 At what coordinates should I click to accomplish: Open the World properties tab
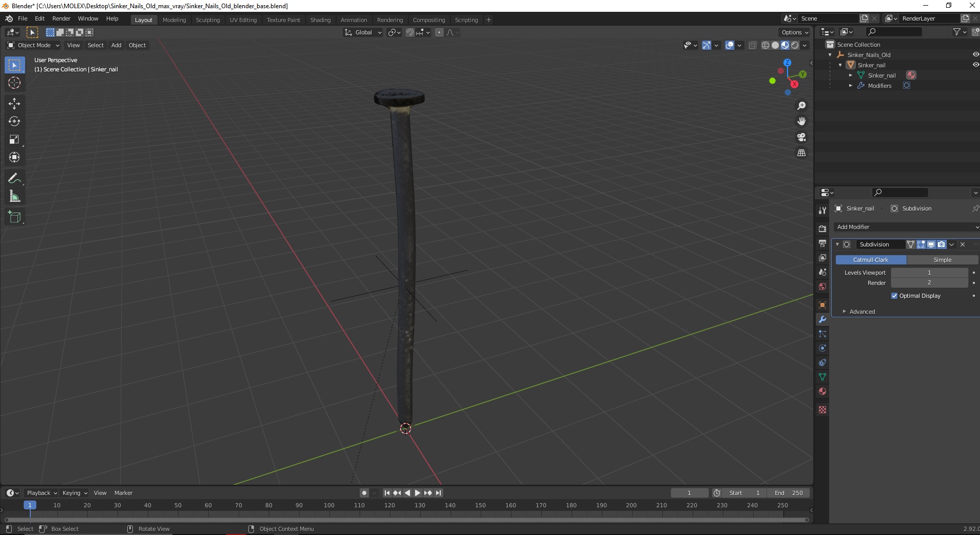pyautogui.click(x=822, y=286)
